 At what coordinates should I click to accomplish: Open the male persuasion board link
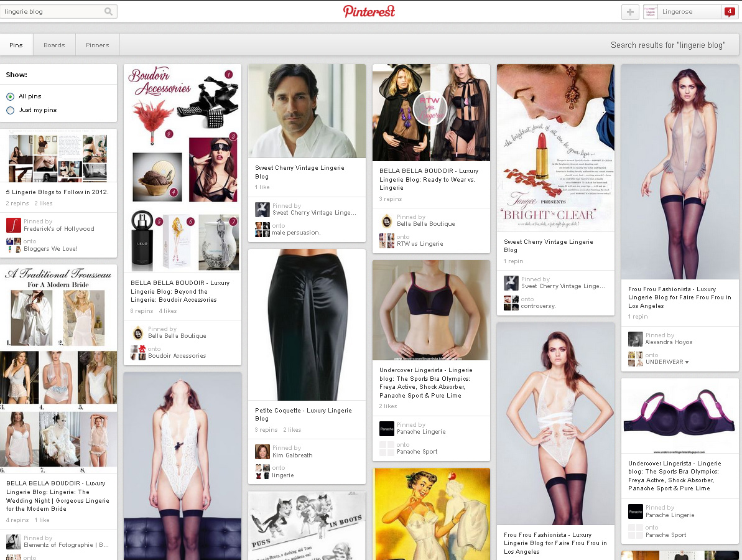[x=296, y=233]
